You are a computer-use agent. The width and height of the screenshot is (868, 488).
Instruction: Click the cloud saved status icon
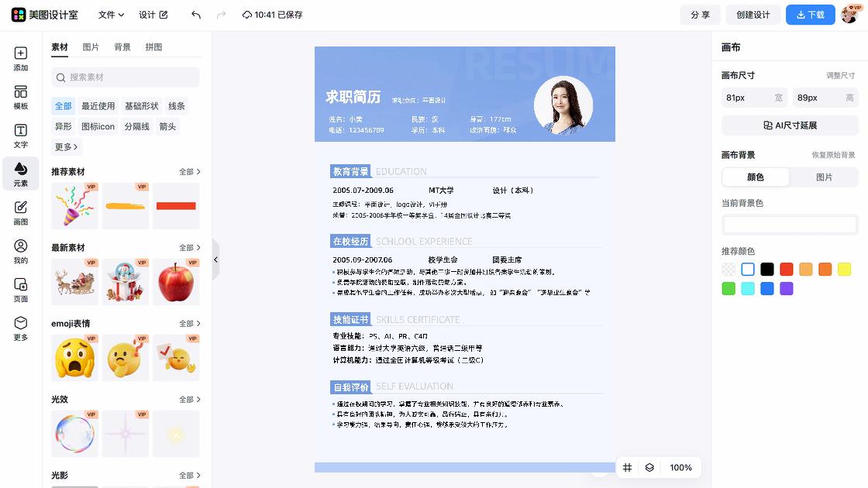247,15
